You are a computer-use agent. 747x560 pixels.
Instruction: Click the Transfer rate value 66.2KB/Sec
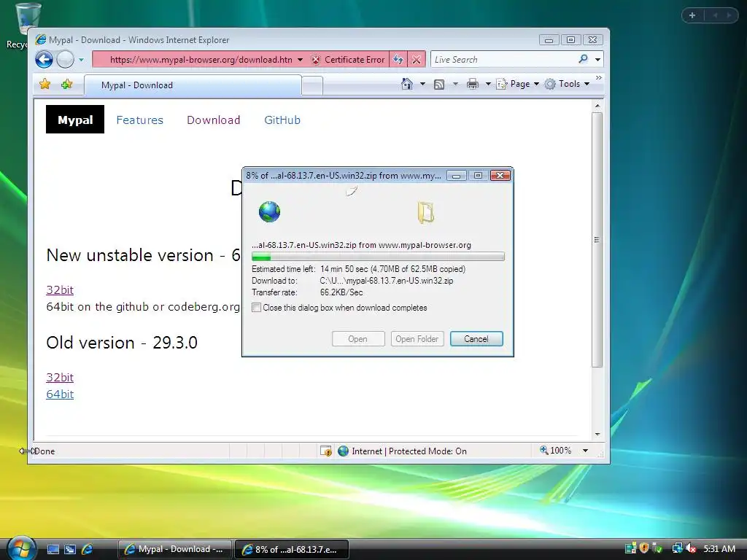(x=341, y=292)
